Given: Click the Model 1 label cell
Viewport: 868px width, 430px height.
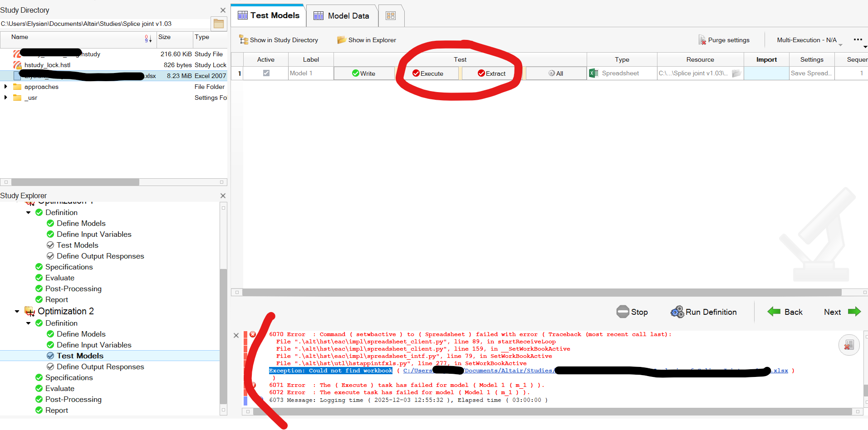Looking at the screenshot, I should tap(311, 73).
